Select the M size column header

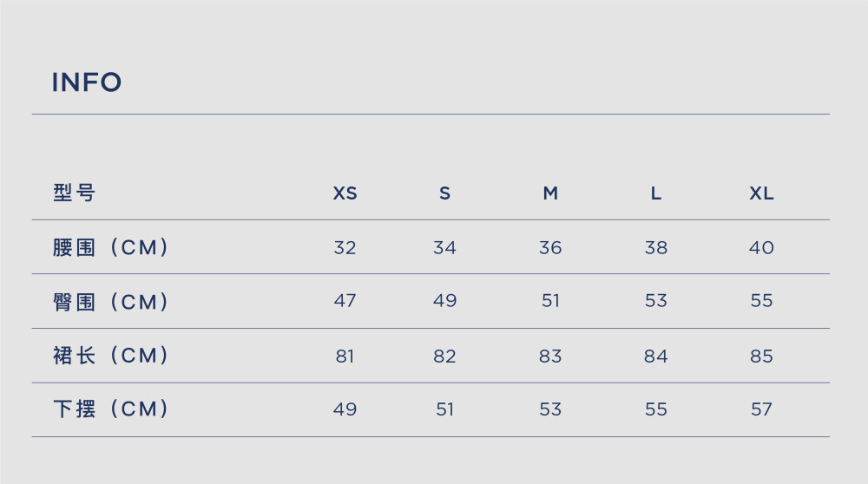(x=550, y=193)
